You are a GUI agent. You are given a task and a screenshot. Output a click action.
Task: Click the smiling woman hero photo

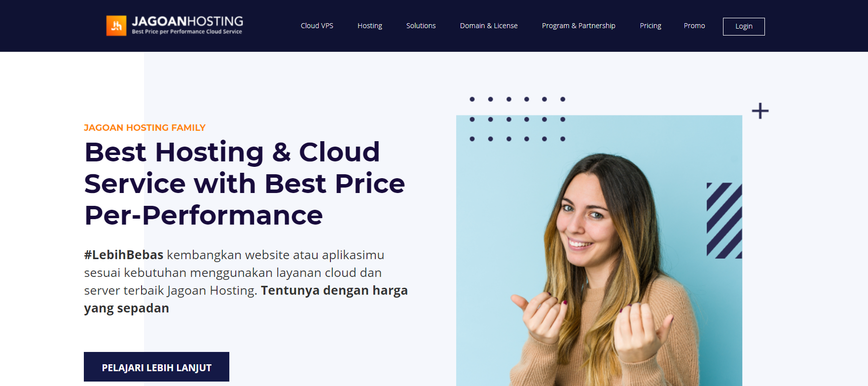click(599, 251)
